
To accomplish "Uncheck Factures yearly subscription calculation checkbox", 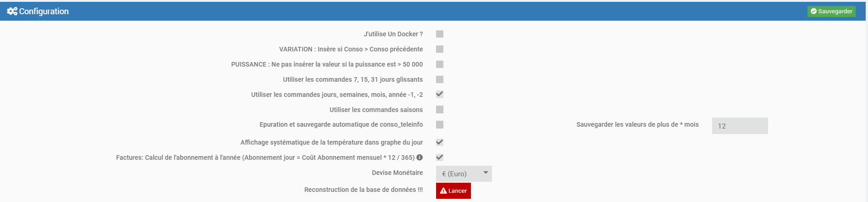I will pyautogui.click(x=440, y=157).
